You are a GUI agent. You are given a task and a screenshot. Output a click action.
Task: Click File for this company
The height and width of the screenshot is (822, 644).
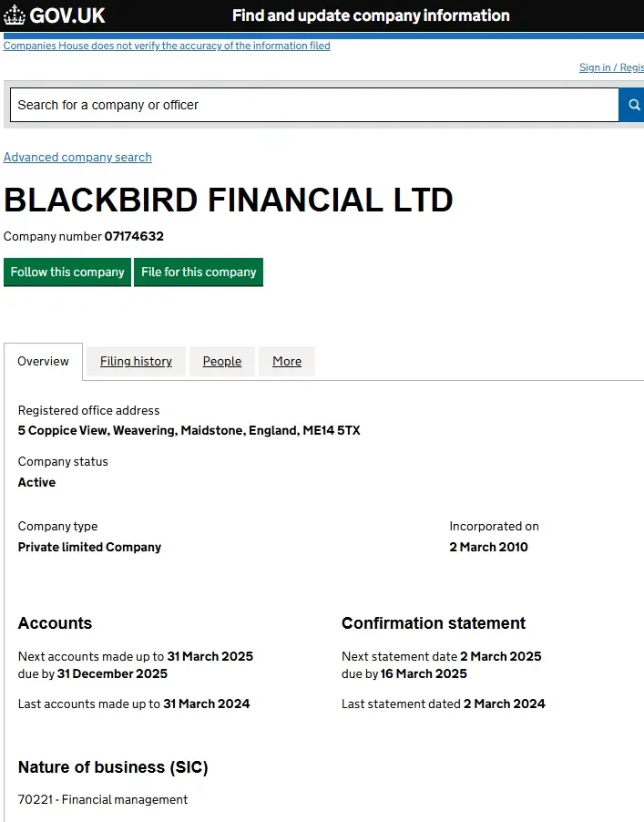(199, 272)
